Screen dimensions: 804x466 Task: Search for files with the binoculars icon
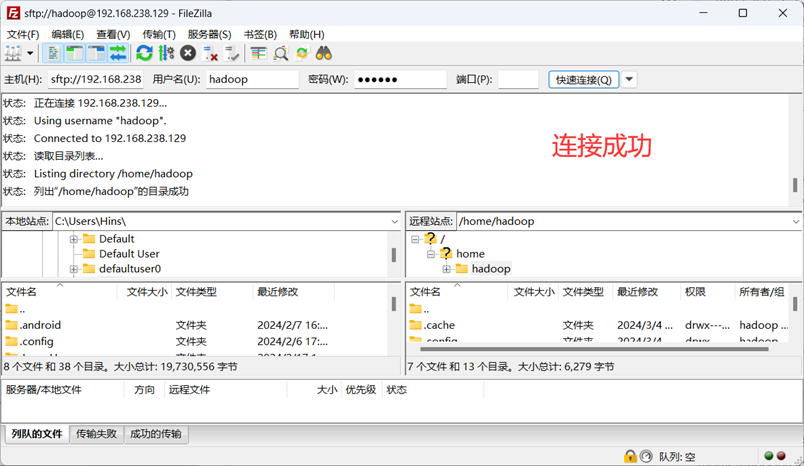pos(324,53)
